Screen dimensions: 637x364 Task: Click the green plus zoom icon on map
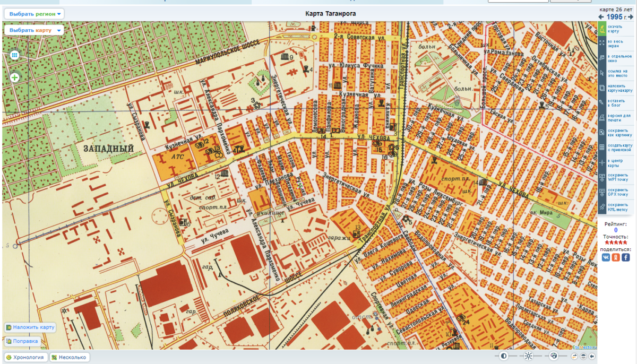click(14, 77)
